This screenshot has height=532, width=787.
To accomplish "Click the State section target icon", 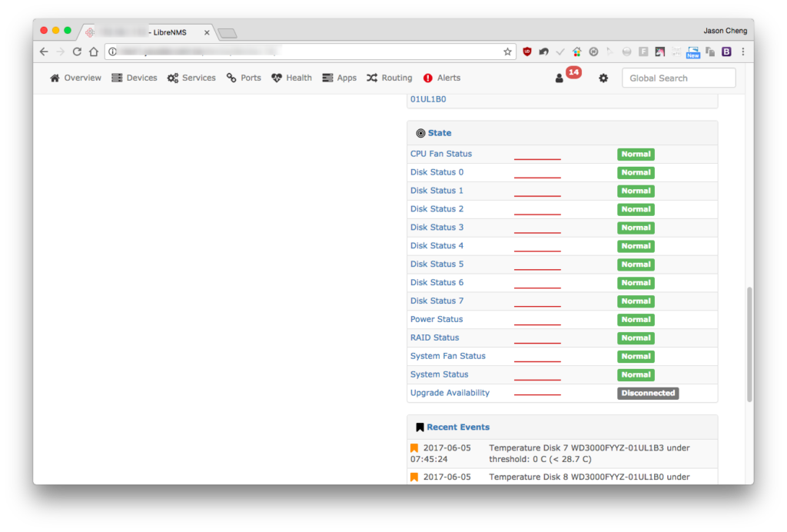I will click(x=420, y=133).
